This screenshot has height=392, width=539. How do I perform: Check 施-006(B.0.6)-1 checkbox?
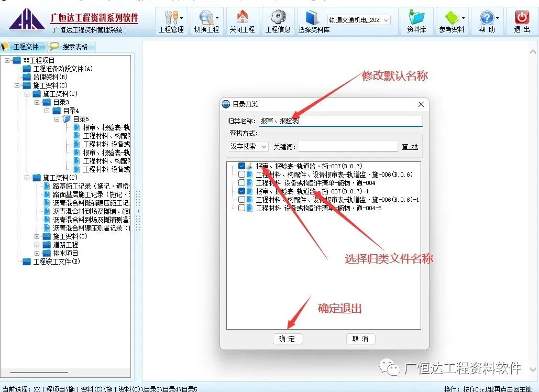click(x=241, y=200)
